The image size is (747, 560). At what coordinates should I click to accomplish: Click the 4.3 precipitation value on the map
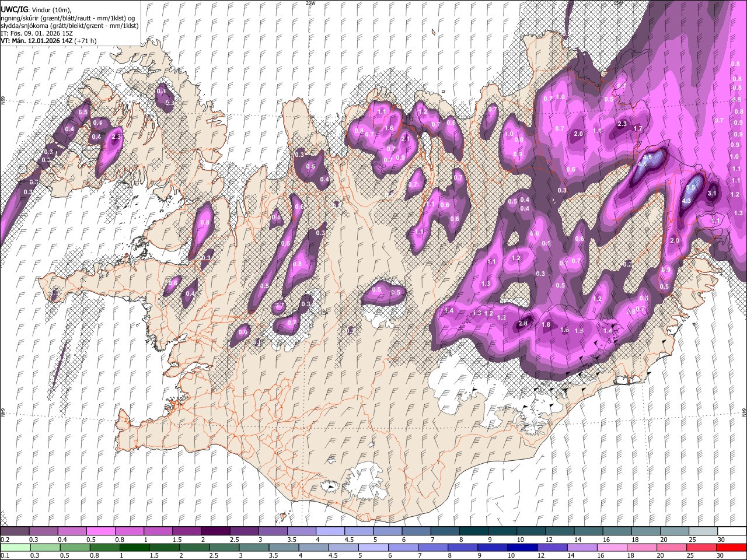pyautogui.click(x=686, y=201)
